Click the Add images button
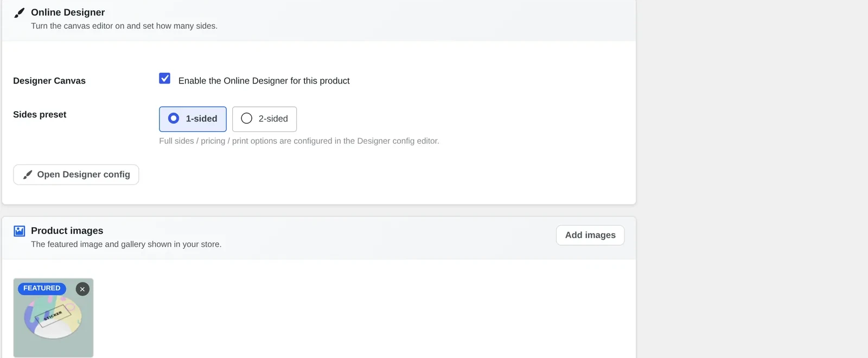 click(x=590, y=235)
